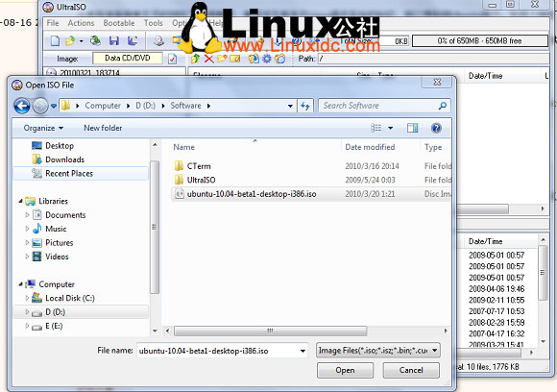Click New image icon in UltraISO toolbar
557x392 pixels.
tap(55, 41)
